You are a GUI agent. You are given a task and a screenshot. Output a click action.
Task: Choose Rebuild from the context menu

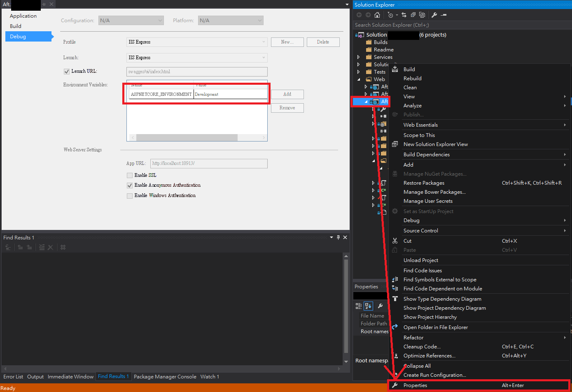(x=479, y=78)
